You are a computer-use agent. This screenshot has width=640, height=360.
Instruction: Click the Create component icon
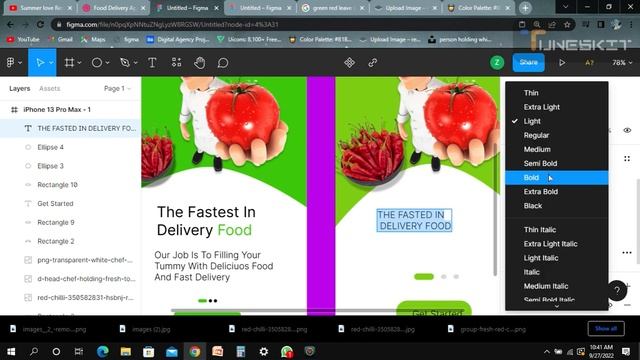[x=349, y=62]
